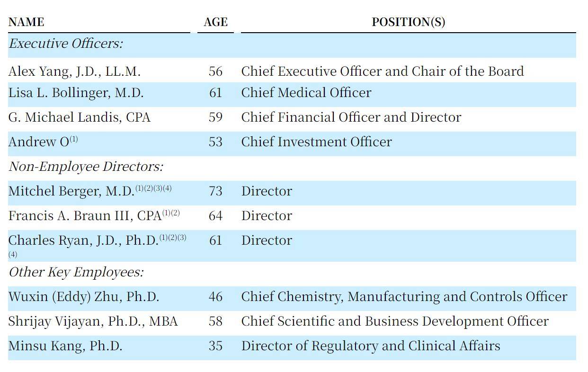Click Andrew O's footnote (1) superscript
The width and height of the screenshot is (588, 372).
coord(74,139)
